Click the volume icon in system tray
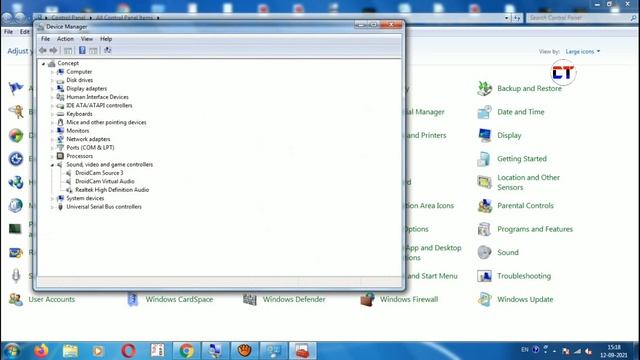Screen dimensions: 640x360 point(588,351)
